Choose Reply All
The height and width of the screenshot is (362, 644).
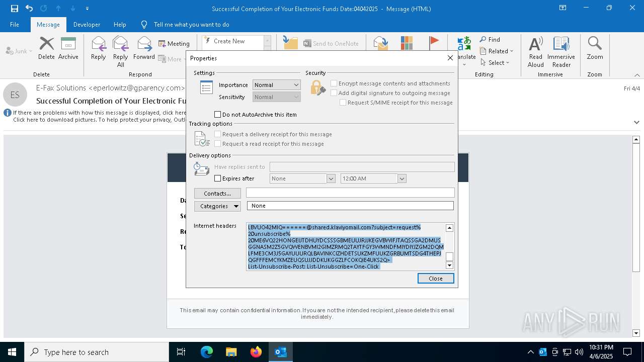point(120,51)
